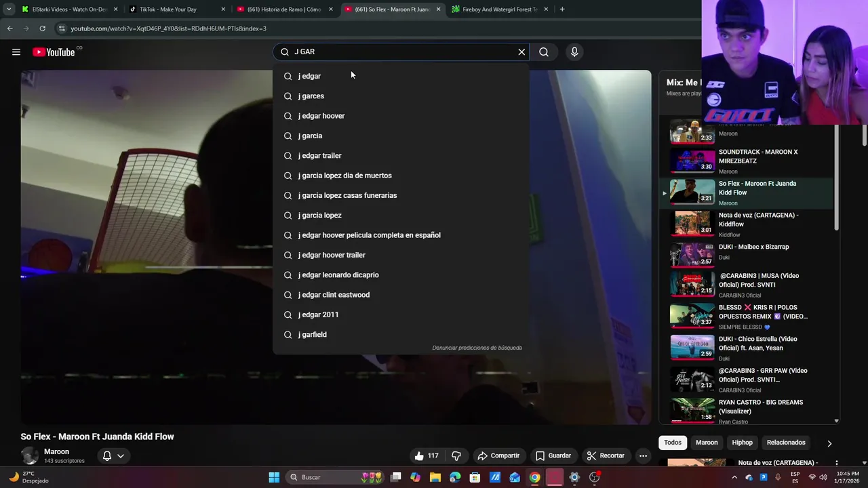The width and height of the screenshot is (868, 488).
Task: Click Chrome icon in the taskbar
Action: (x=535, y=477)
